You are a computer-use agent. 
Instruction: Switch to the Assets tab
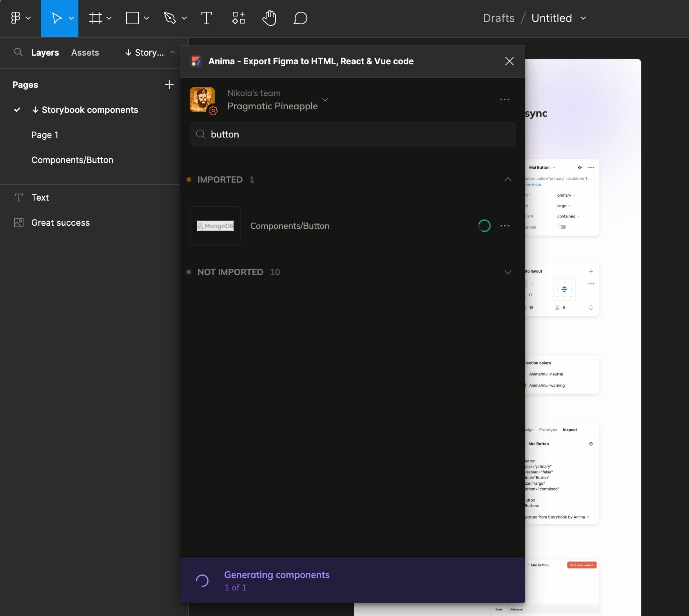[x=85, y=53]
